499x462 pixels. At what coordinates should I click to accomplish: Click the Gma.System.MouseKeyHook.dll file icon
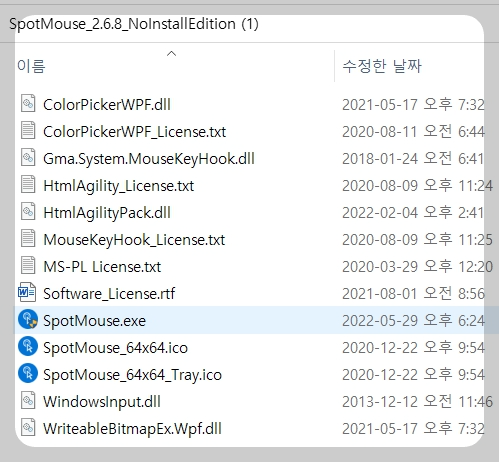coord(28,157)
